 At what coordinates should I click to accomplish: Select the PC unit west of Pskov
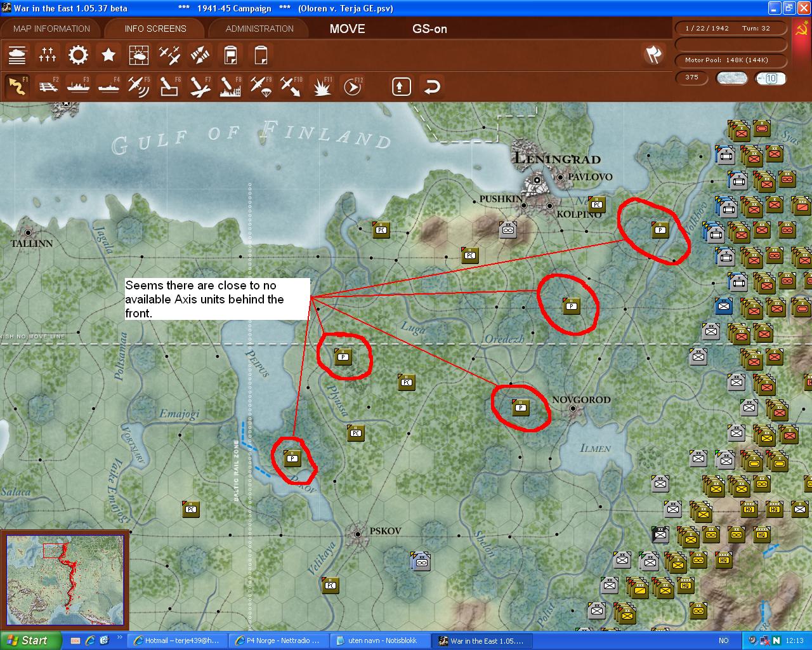pyautogui.click(x=191, y=508)
